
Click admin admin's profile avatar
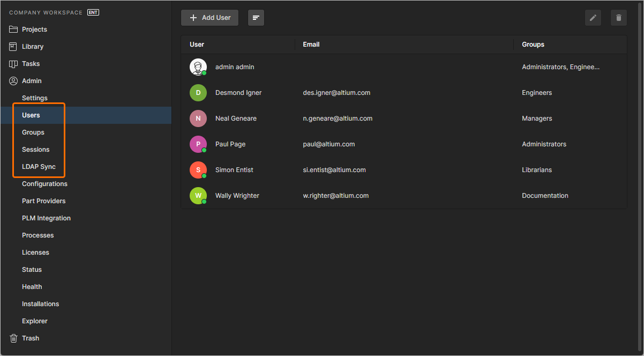pyautogui.click(x=198, y=66)
